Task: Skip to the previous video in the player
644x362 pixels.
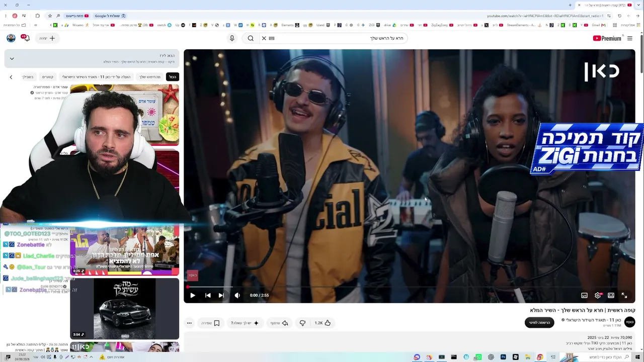Action: (x=208, y=296)
